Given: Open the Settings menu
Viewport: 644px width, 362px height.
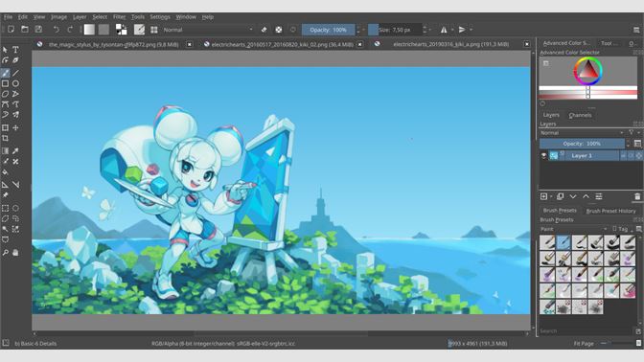Looking at the screenshot, I should (x=160, y=17).
